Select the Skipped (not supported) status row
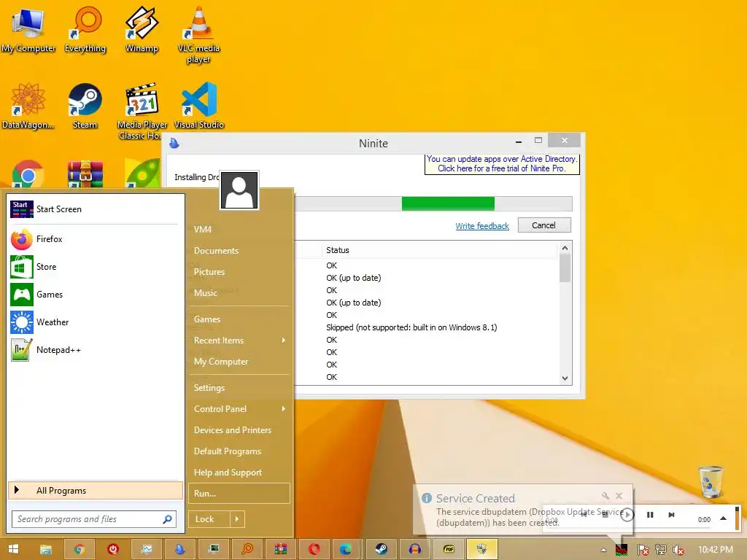This screenshot has width=747, height=560. (x=426, y=327)
